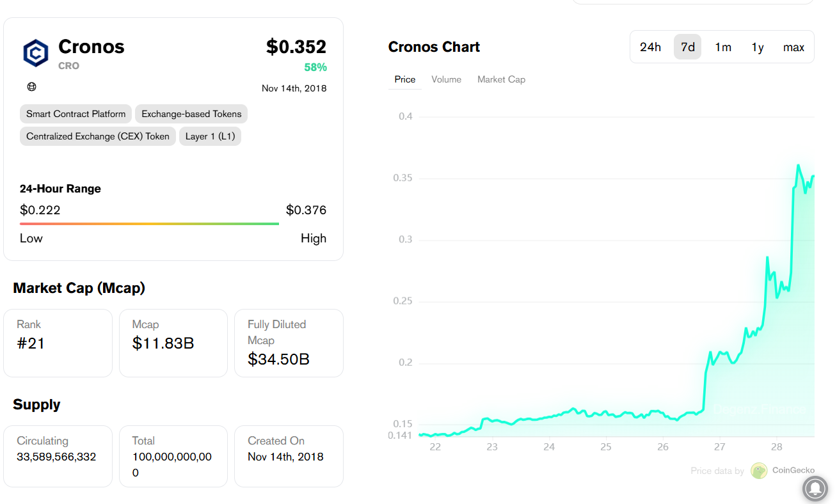Viewport: 837px width, 504px height.
Task: Click the 24-Hour Range gradient bar
Action: pyautogui.click(x=149, y=224)
